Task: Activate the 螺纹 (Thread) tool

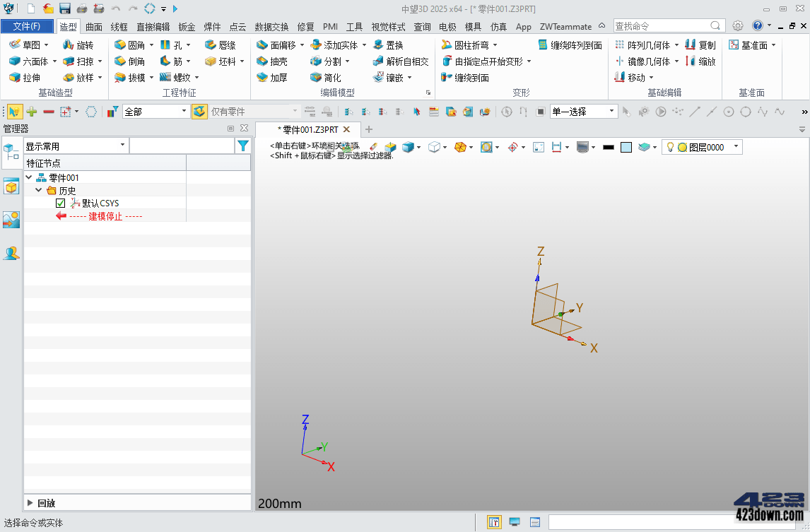Action: (180, 78)
